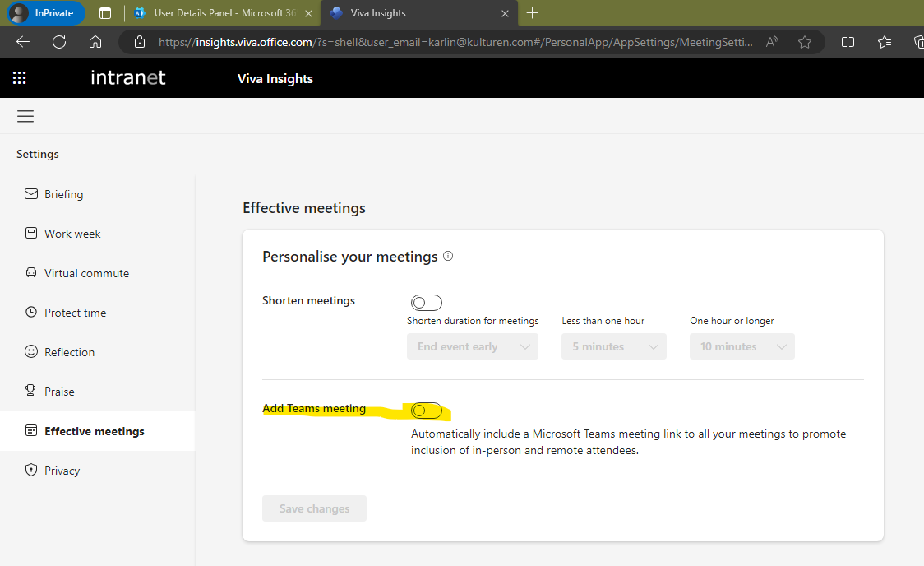The image size is (924, 566).
Task: Click the Viva Insights header title
Action: tap(275, 78)
